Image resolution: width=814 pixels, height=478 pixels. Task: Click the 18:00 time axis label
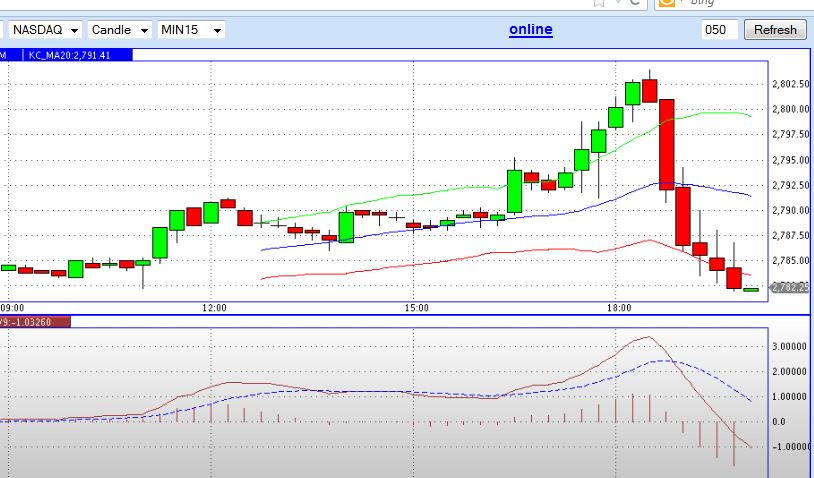[619, 308]
